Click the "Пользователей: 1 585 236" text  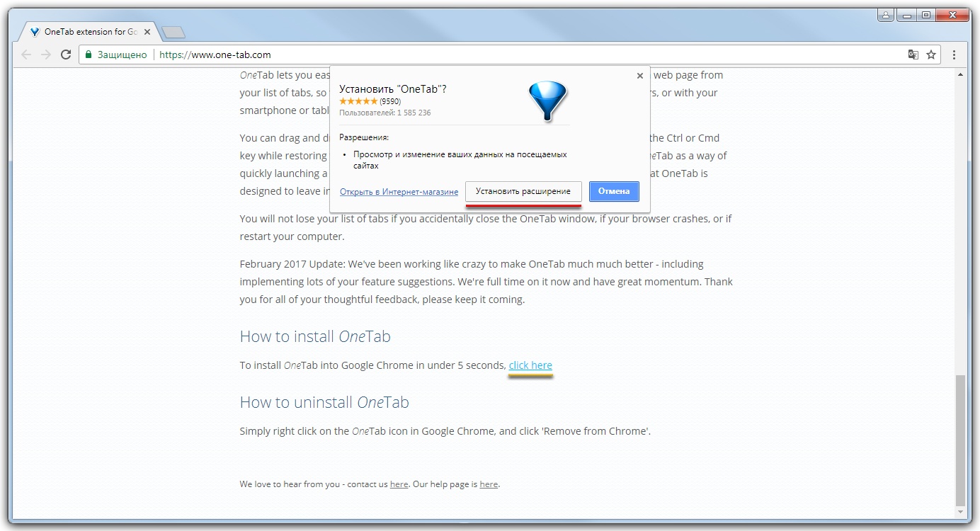tap(385, 113)
